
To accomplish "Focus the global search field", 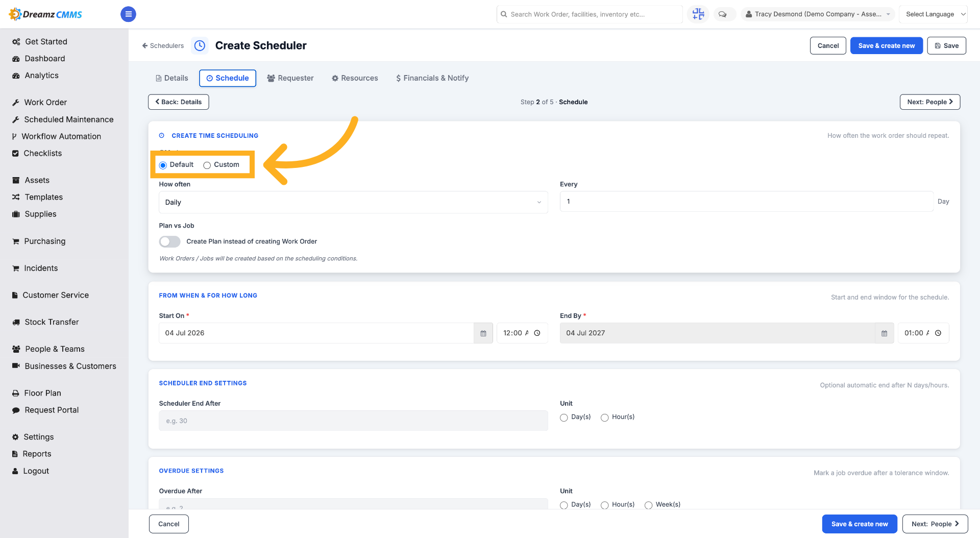I will [590, 14].
